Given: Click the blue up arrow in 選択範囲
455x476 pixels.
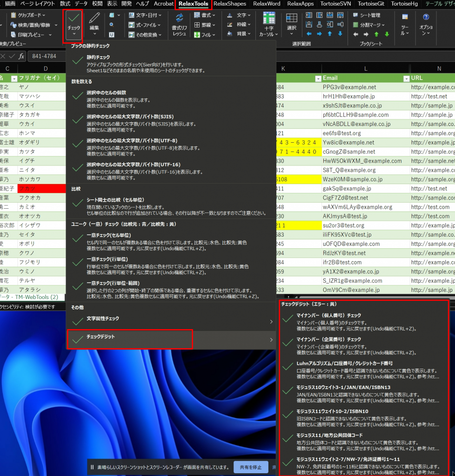Looking at the screenshot, I should click(x=330, y=33).
